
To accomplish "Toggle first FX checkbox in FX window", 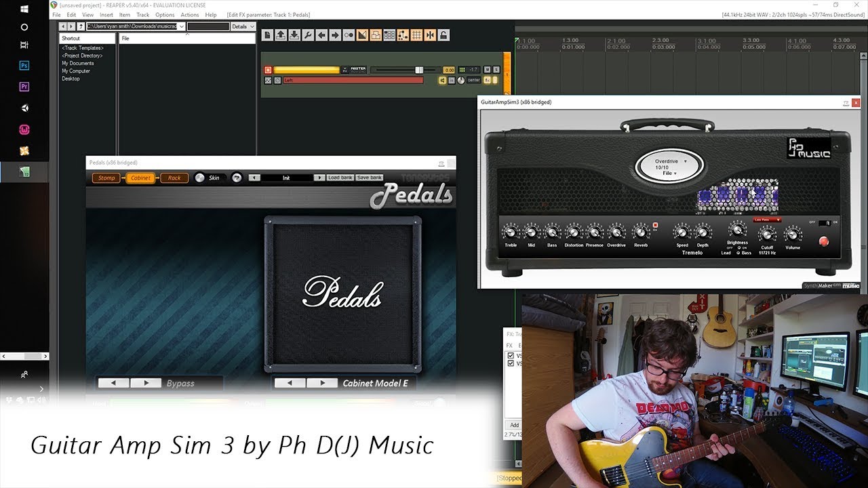I will 511,355.
